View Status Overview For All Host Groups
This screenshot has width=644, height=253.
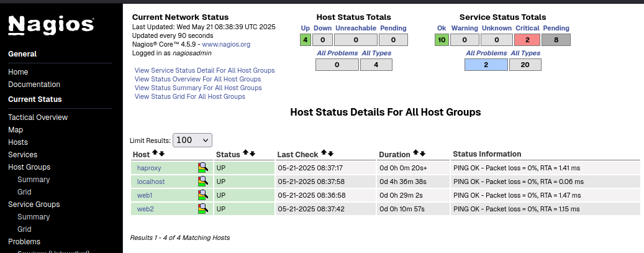(x=197, y=79)
